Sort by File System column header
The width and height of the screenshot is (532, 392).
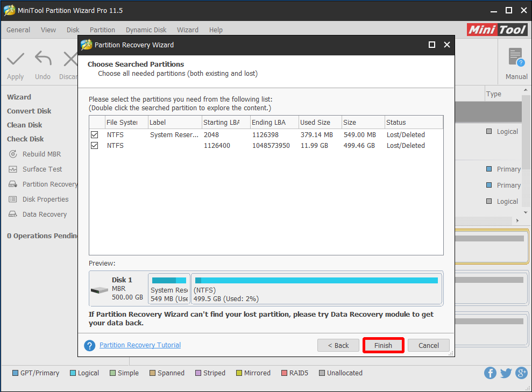126,122
